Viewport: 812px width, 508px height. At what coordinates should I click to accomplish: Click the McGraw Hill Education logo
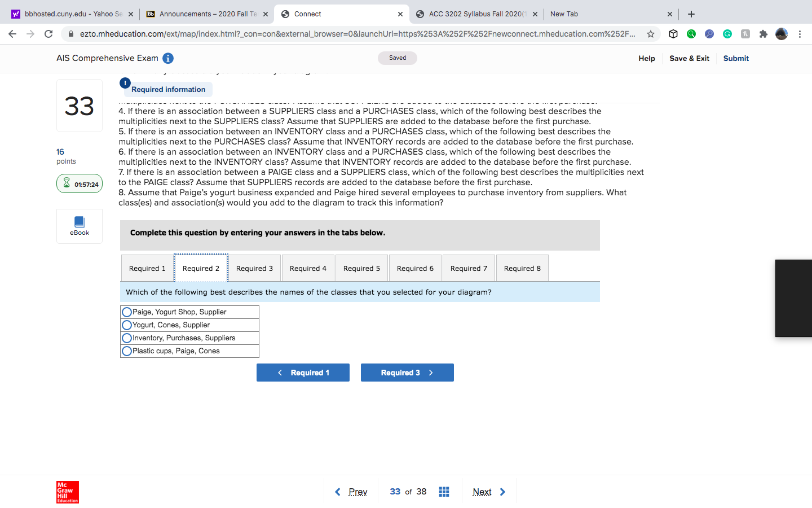pyautogui.click(x=67, y=492)
